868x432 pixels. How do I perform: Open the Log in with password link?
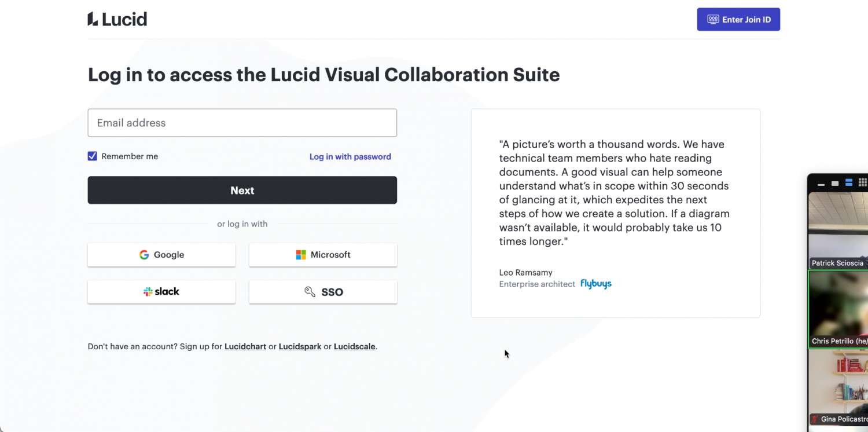pyautogui.click(x=350, y=156)
